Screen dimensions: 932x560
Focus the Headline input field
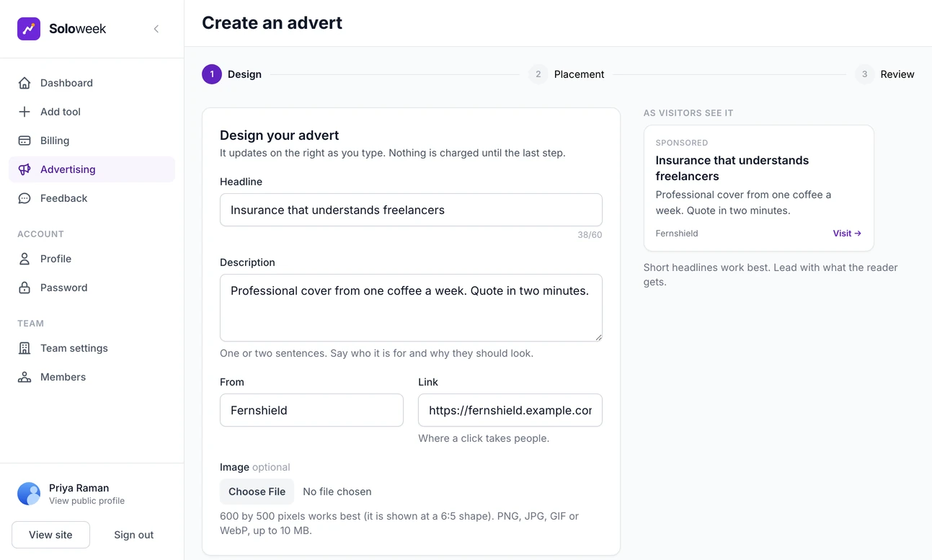click(x=411, y=210)
